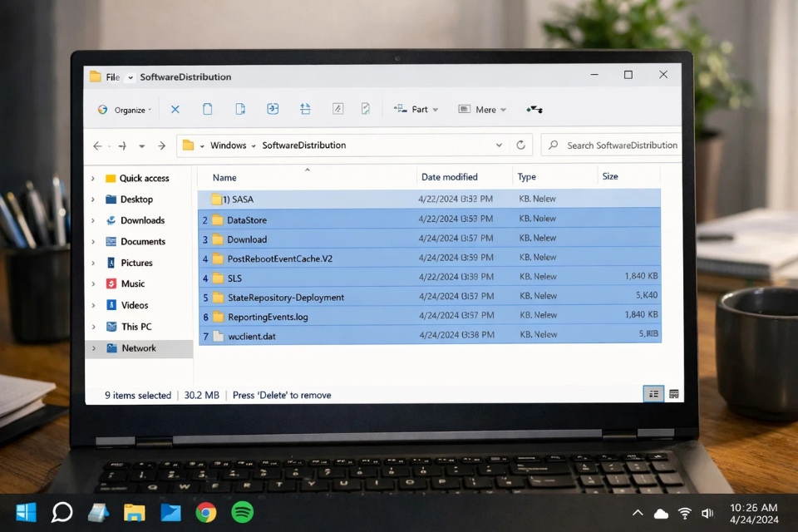
Task: Open the File menu
Action: coord(112,76)
